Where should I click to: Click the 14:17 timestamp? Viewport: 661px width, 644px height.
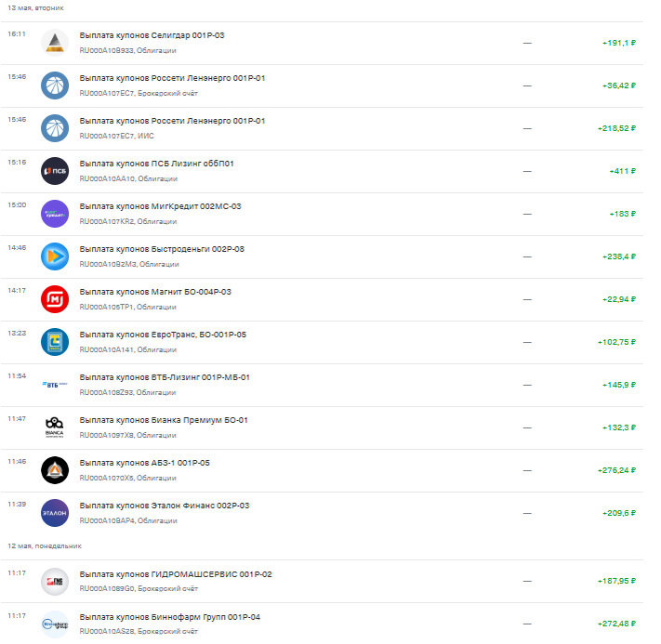tap(17, 291)
